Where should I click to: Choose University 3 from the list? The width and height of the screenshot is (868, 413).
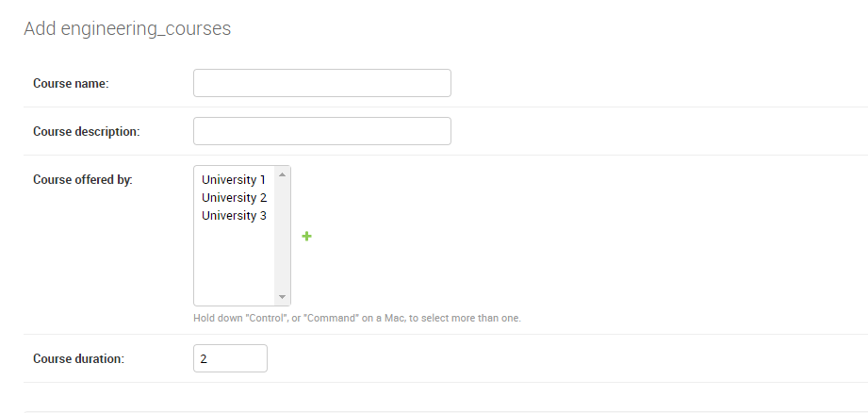[x=234, y=216]
